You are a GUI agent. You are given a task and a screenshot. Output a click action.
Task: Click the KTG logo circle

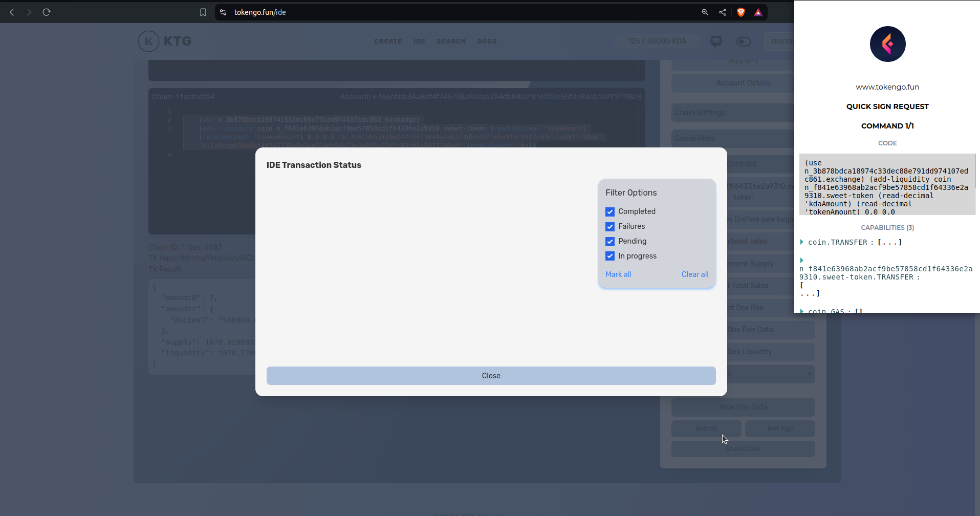coord(148,41)
